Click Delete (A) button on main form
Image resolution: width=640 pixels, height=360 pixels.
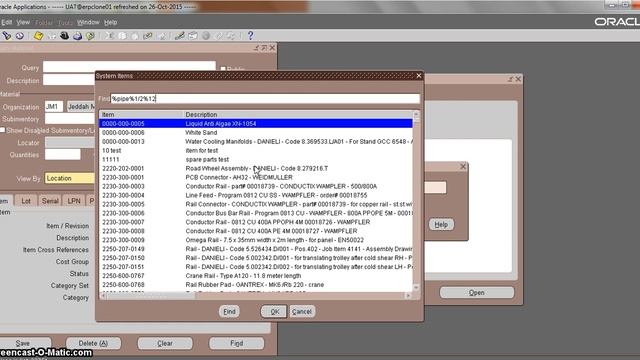click(x=93, y=343)
